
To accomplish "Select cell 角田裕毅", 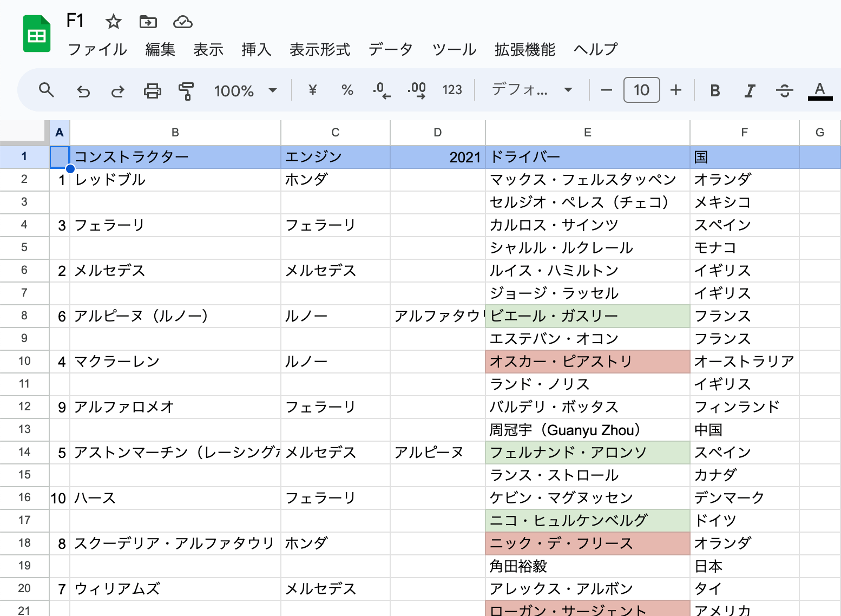I will point(588,566).
